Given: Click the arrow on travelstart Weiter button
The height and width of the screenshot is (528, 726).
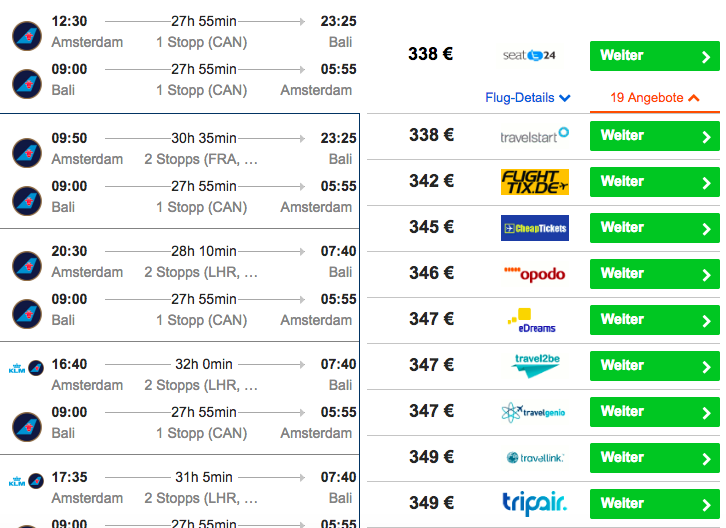Looking at the screenshot, I should 706,137.
